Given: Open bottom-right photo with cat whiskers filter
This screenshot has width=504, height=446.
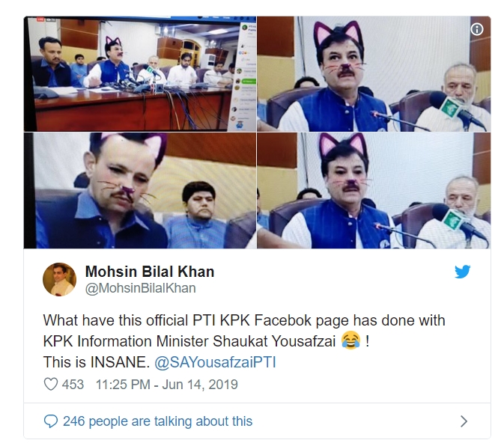Looking at the screenshot, I should (374, 190).
